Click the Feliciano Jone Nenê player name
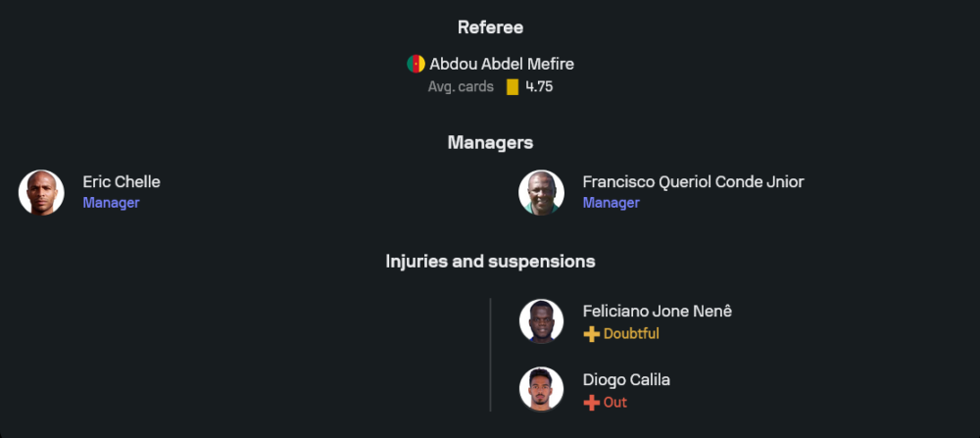980x438 pixels. click(x=657, y=312)
